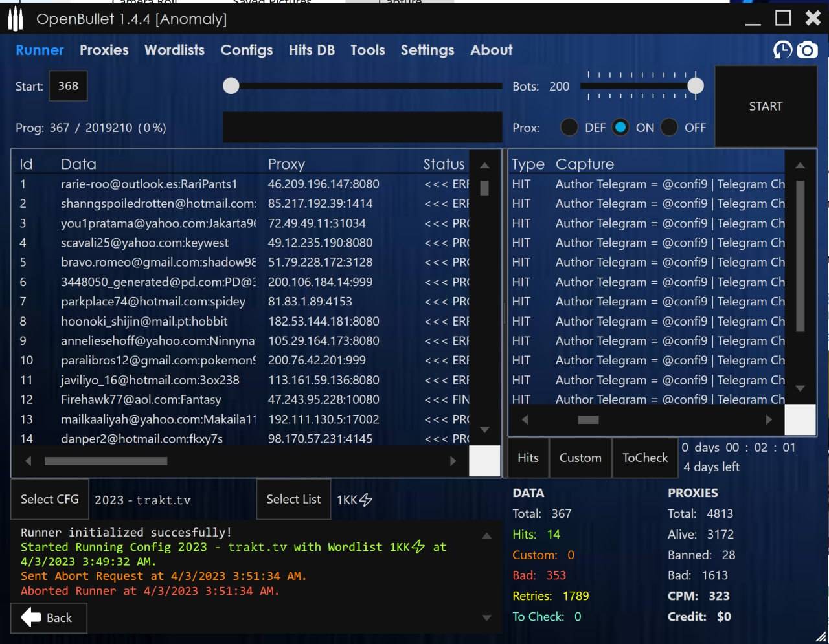Click the down arrow of the capture list scrollbar
Image resolution: width=829 pixels, height=644 pixels.
coord(800,388)
